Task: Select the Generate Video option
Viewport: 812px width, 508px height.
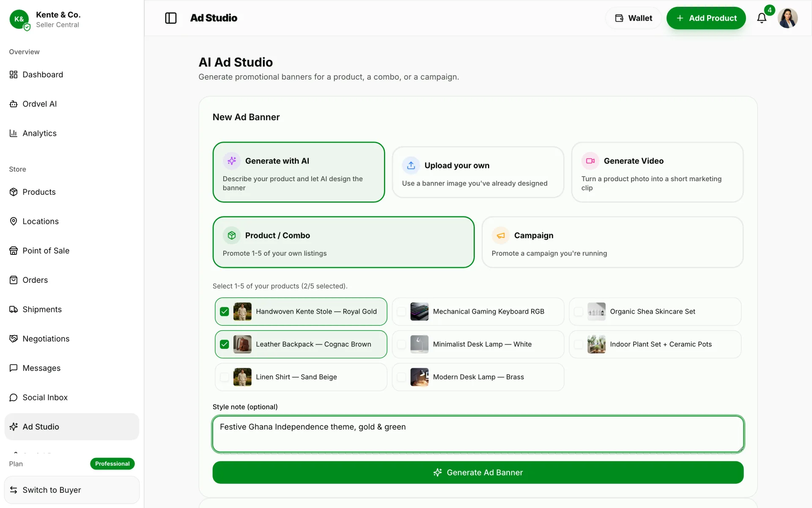Action: pos(657,172)
